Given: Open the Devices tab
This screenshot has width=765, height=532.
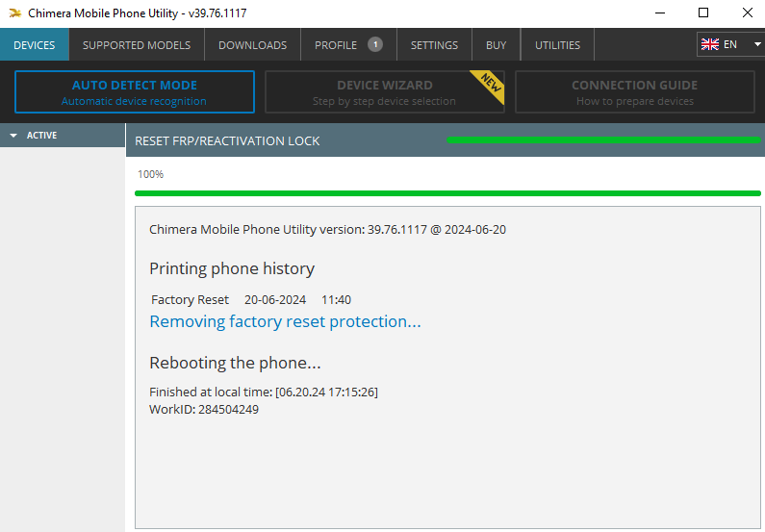Looking at the screenshot, I should (34, 45).
